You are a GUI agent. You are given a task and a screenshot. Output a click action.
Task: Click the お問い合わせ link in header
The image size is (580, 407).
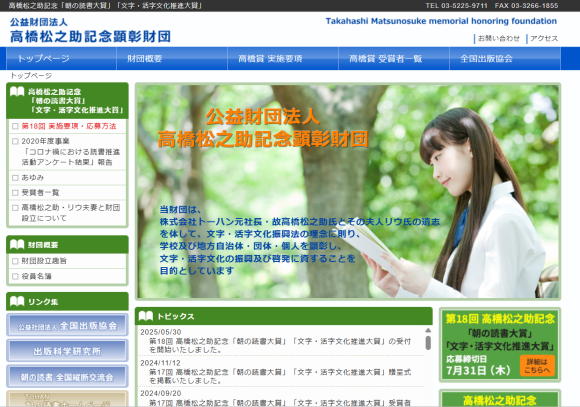pyautogui.click(x=499, y=38)
